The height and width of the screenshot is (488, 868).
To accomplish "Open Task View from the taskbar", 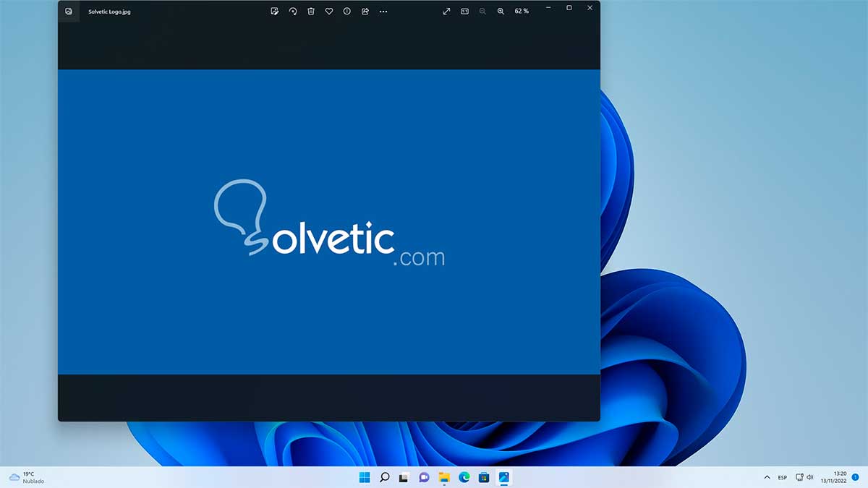I will (x=404, y=477).
